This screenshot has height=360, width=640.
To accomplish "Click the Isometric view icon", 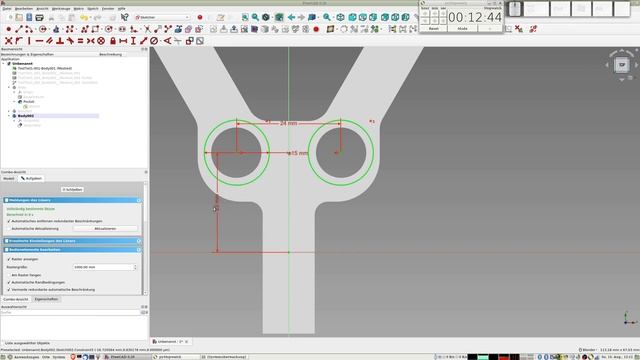I will click(340, 17).
